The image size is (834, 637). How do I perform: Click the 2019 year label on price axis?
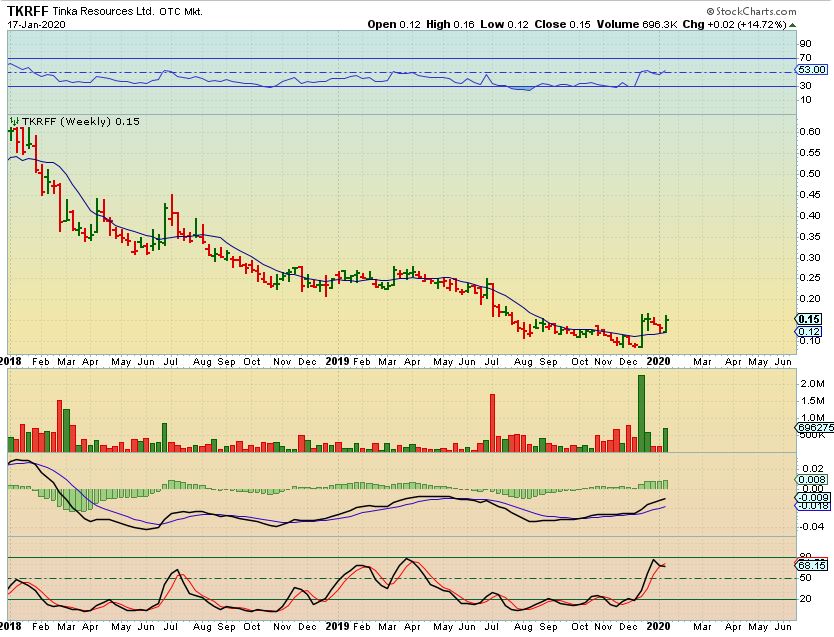pos(341,360)
